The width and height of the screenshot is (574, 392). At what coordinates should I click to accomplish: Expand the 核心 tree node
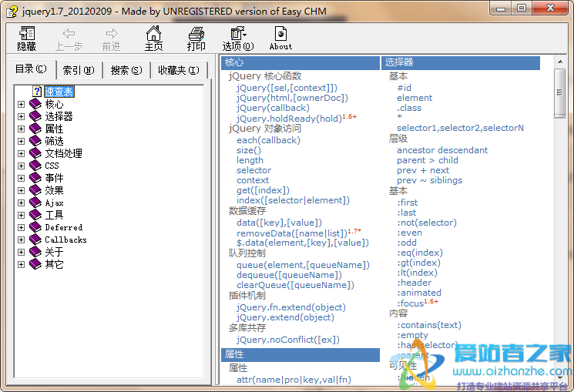click(22, 104)
